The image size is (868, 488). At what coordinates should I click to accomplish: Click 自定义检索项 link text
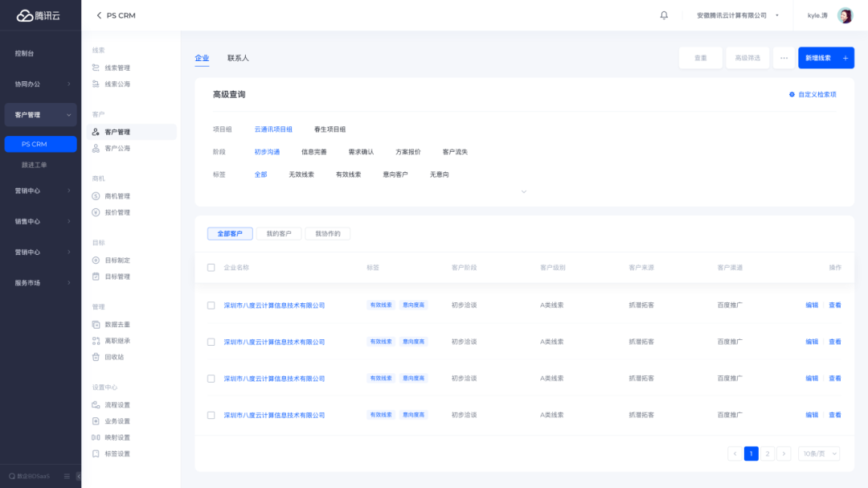click(x=817, y=95)
